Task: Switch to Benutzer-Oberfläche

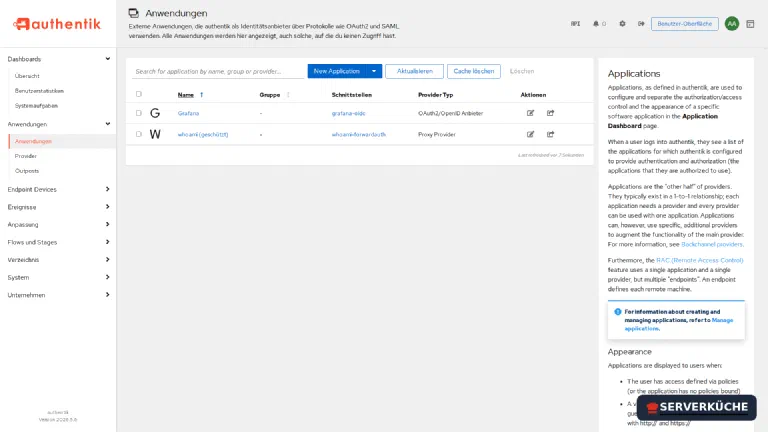Action: pyautogui.click(x=685, y=24)
